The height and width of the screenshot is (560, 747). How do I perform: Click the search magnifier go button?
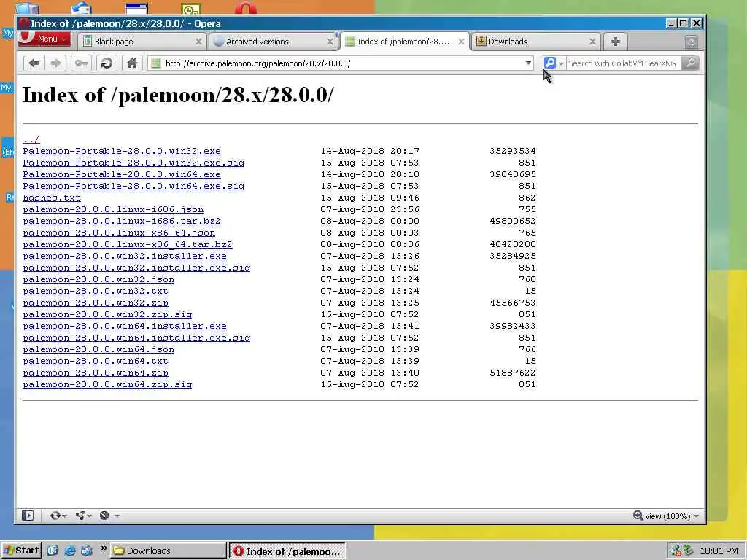point(690,63)
